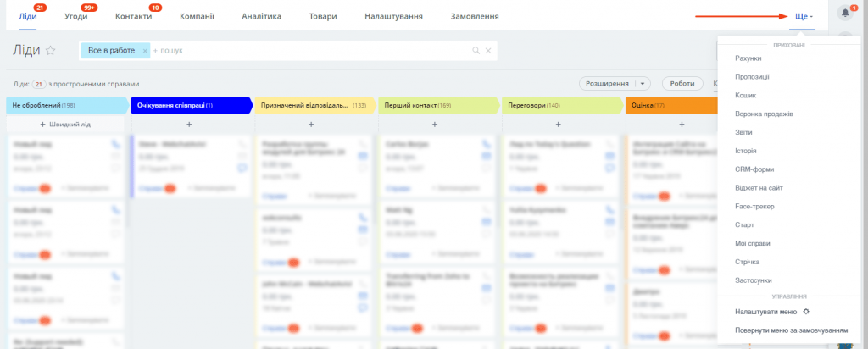Open the Ліди tab

pyautogui.click(x=28, y=16)
